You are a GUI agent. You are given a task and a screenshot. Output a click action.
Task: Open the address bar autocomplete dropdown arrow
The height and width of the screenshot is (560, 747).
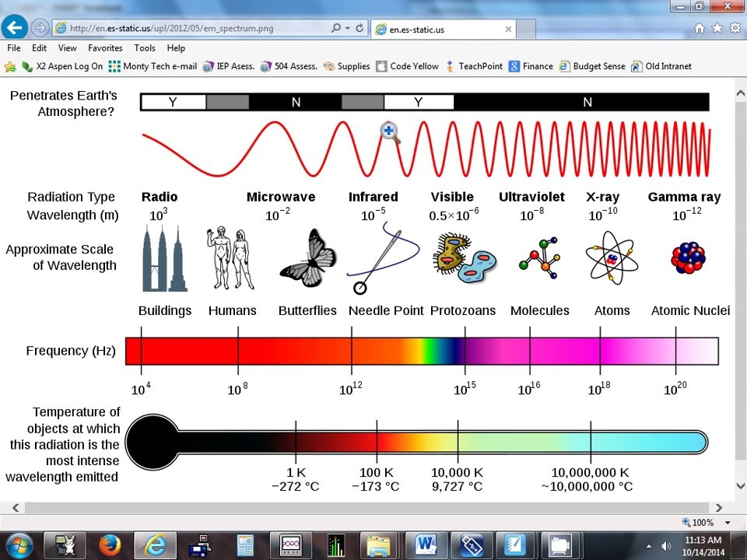click(348, 28)
